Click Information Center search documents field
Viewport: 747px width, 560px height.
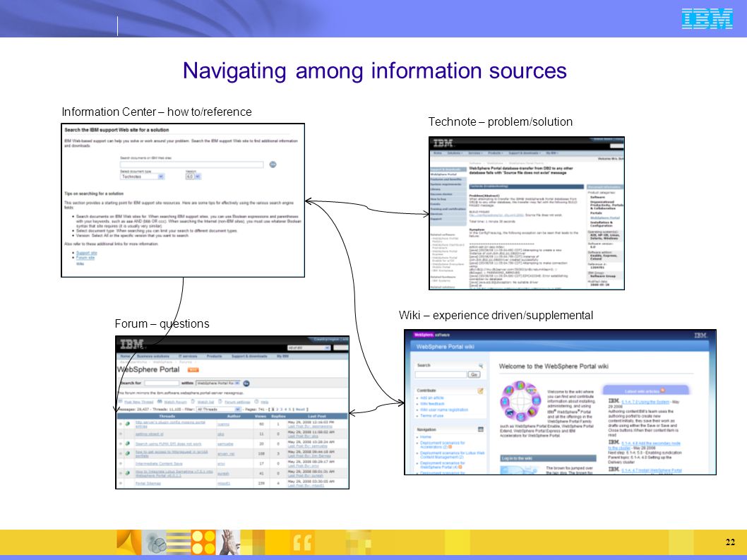click(191, 165)
